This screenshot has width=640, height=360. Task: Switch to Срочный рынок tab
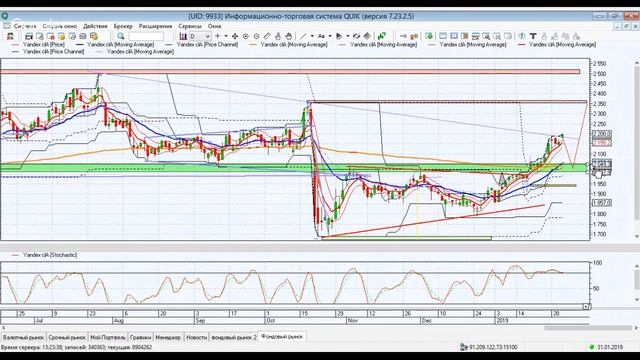(x=67, y=337)
